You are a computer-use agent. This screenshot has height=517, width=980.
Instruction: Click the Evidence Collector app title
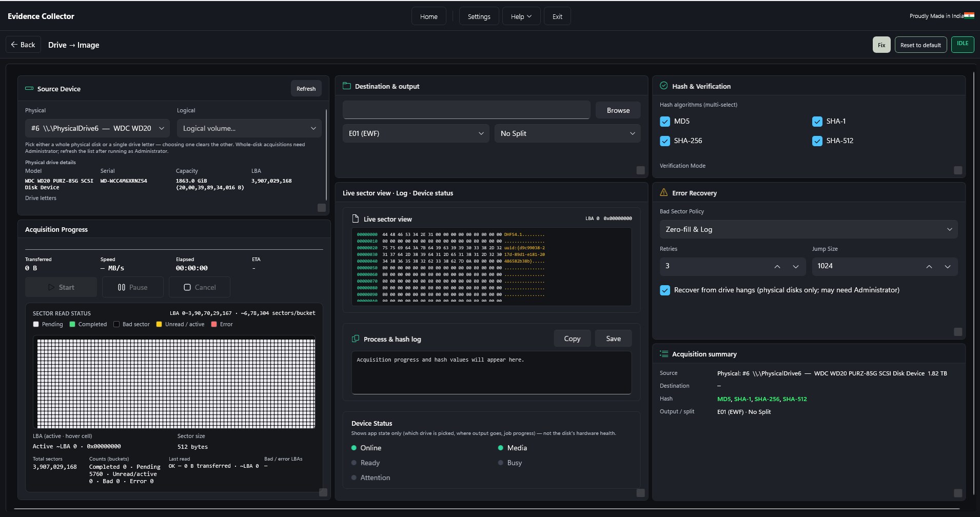(x=41, y=16)
